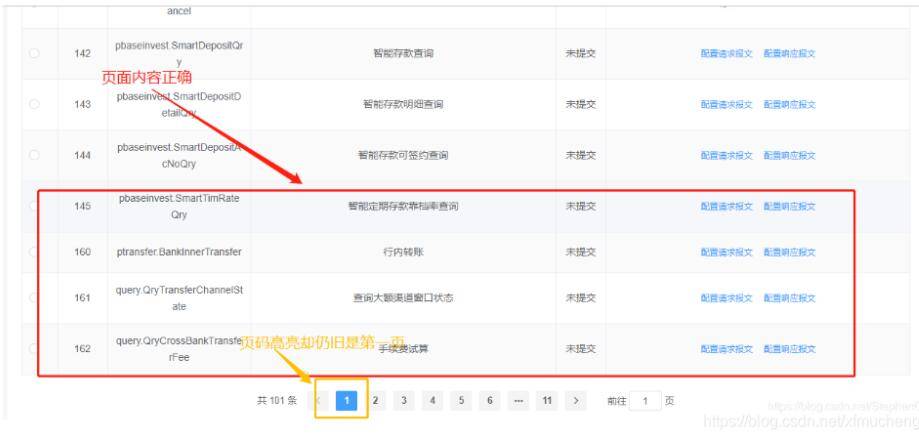Focus the 前往 page number input

click(645, 401)
